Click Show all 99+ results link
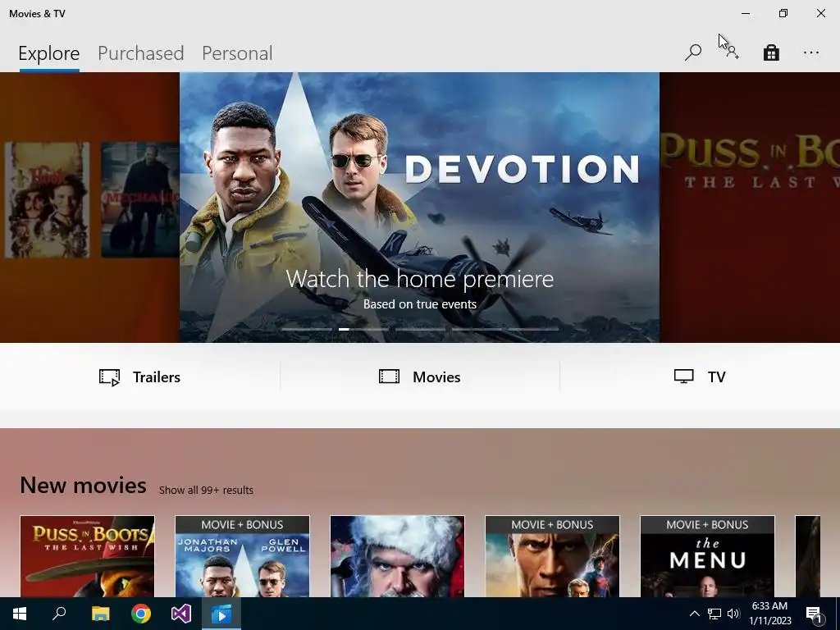The width and height of the screenshot is (840, 630). coord(206,491)
